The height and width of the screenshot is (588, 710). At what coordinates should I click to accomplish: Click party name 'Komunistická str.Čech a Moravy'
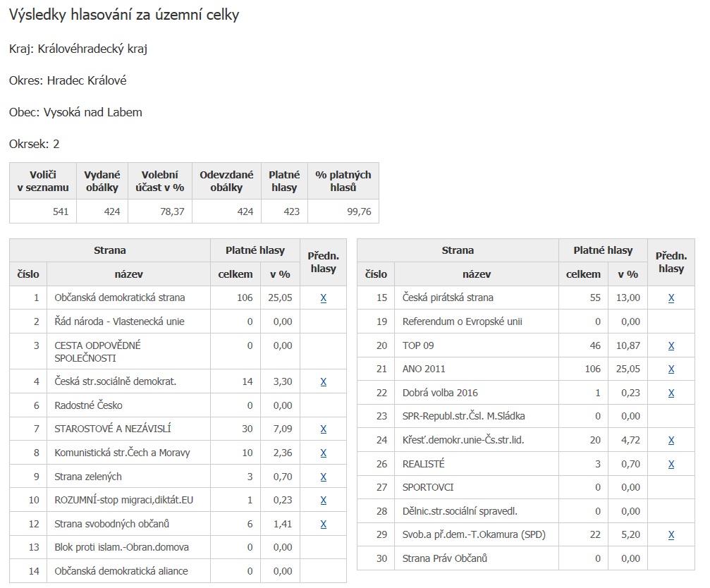click(x=122, y=453)
